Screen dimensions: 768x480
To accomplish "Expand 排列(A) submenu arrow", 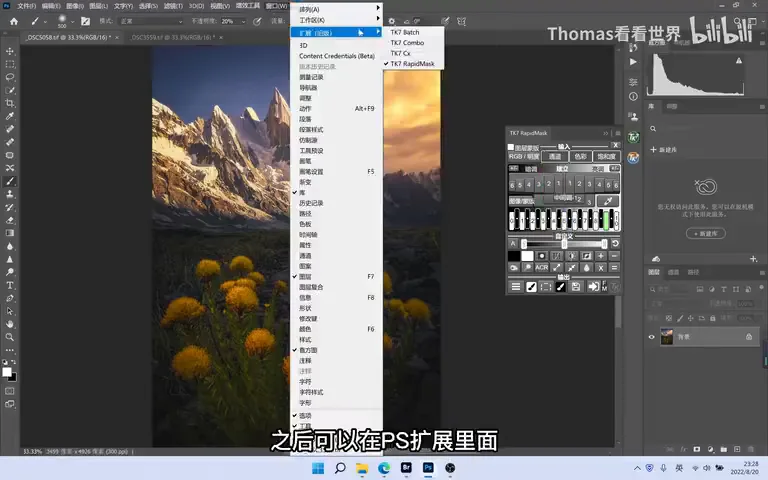I will 378,8.
